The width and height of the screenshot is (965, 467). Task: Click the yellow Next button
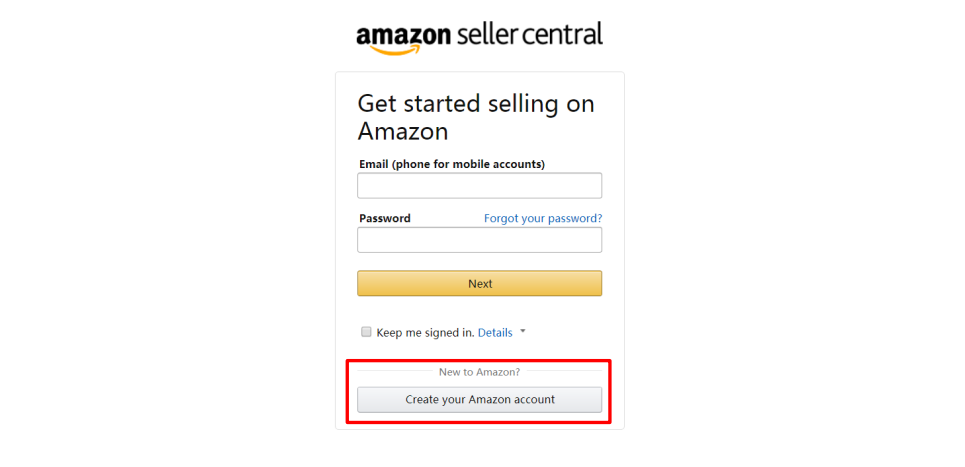pos(479,284)
